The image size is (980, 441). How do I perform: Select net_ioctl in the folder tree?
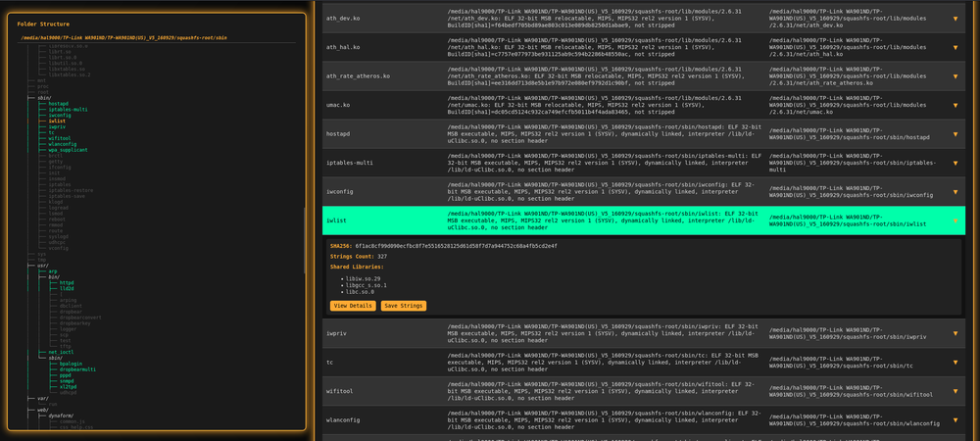point(61,352)
